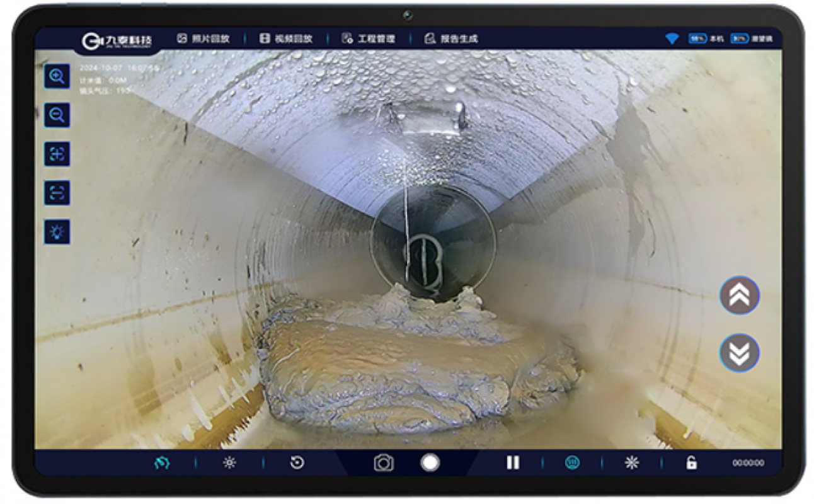This screenshot has height=504, width=814.
Task: Select the focus plus frame icon
Action: pyautogui.click(x=57, y=154)
